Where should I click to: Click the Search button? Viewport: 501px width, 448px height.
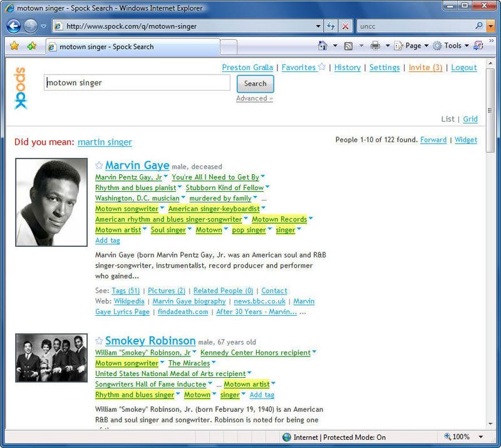[x=255, y=83]
